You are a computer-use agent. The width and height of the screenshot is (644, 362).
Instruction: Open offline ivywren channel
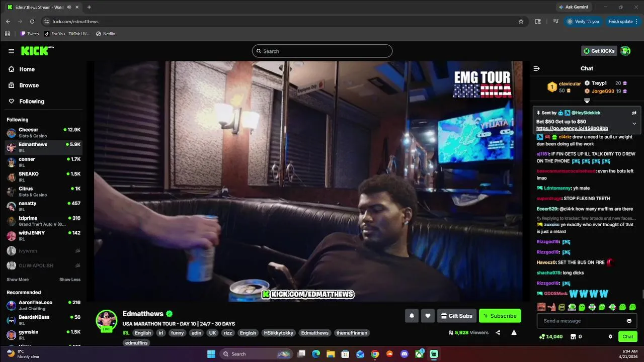(x=43, y=250)
